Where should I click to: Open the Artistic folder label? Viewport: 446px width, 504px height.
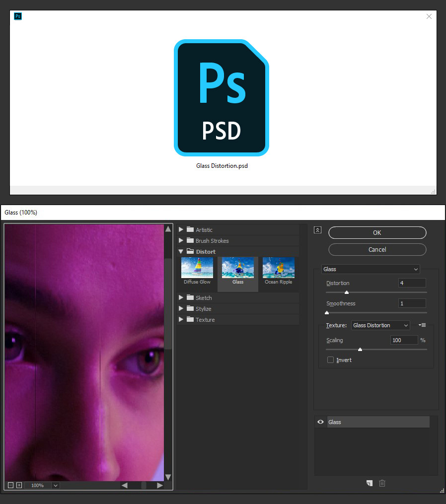(204, 230)
